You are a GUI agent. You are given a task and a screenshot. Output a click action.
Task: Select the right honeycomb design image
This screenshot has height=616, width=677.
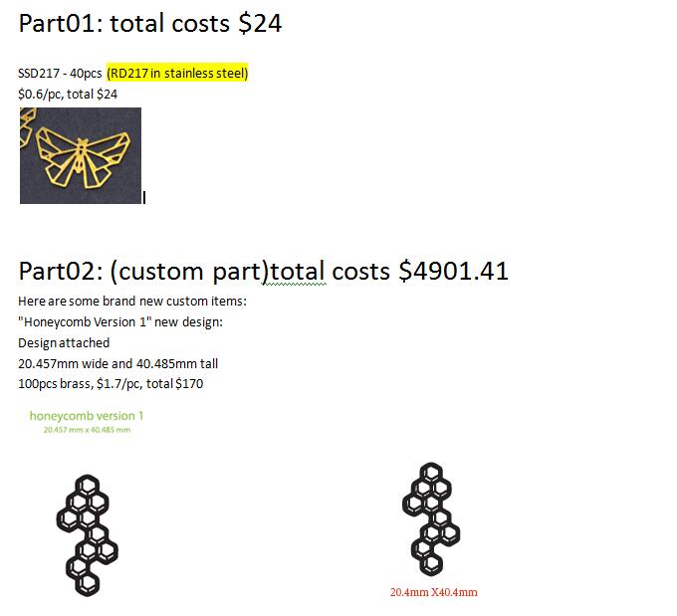tap(429, 519)
